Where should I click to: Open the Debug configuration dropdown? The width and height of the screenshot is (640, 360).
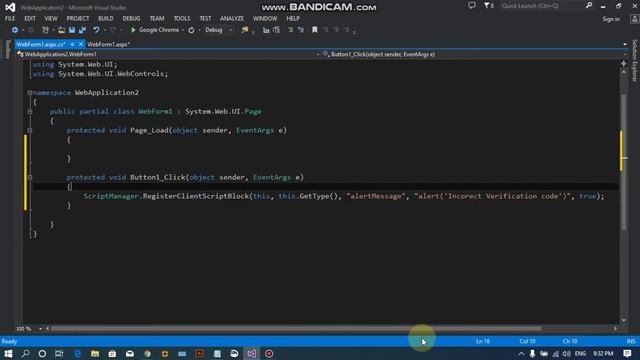[218, 30]
